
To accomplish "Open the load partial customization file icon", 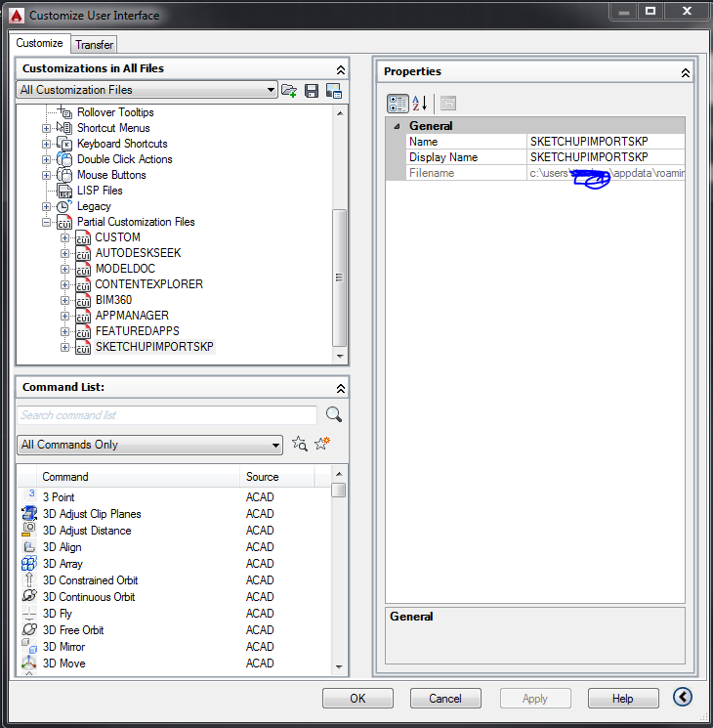I will [289, 90].
